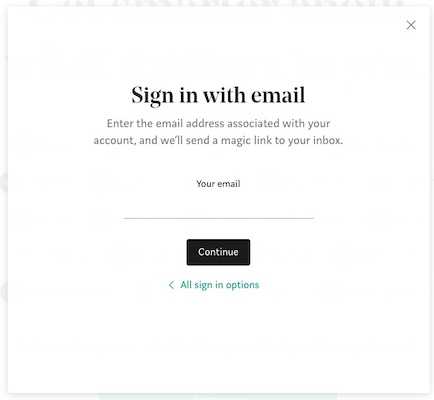The image size is (434, 400).
Task: Click 'magic link to your inbox' text
Action: pos(282,140)
